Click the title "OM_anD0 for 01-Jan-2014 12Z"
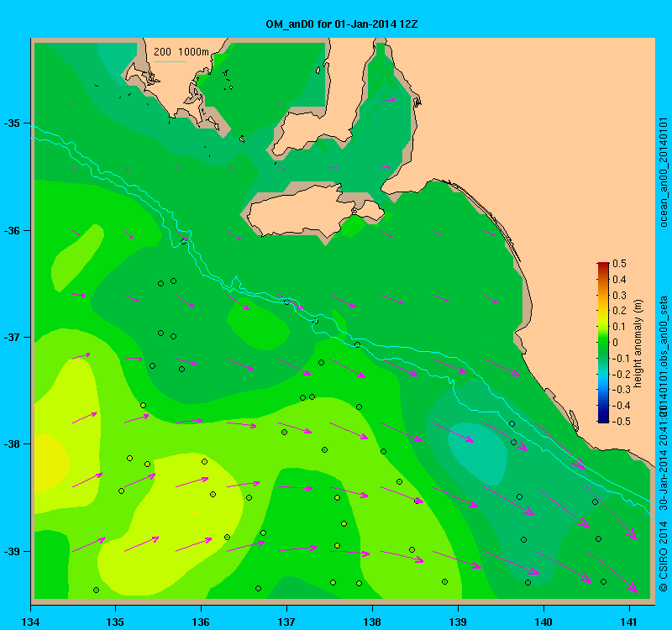 click(x=342, y=24)
